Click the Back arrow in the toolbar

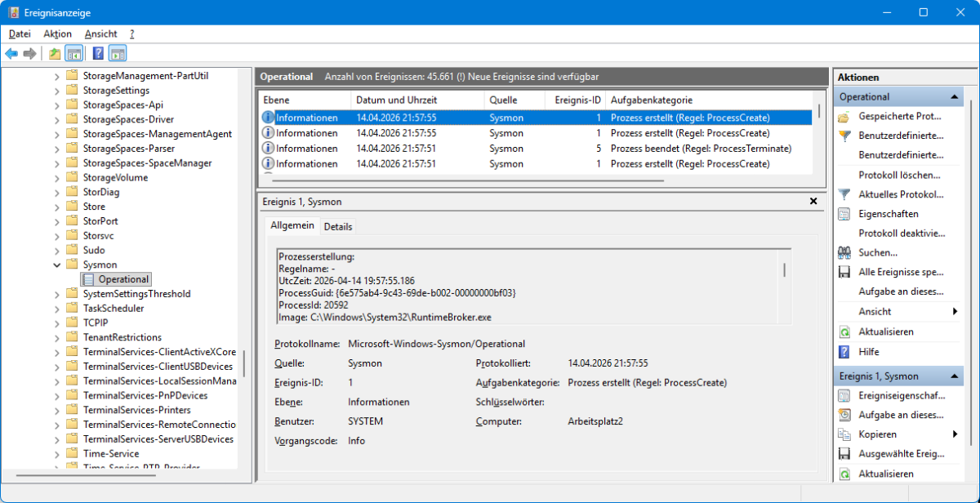tap(11, 54)
